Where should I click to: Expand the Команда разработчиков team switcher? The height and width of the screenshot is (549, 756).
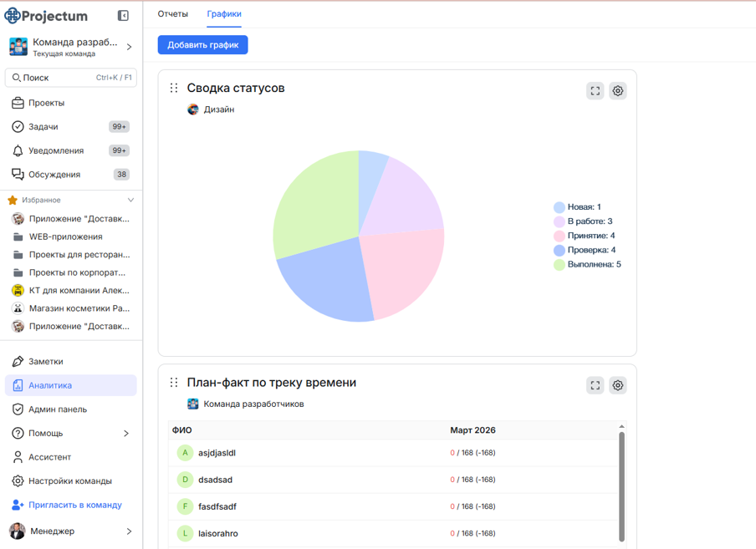pyautogui.click(x=71, y=47)
